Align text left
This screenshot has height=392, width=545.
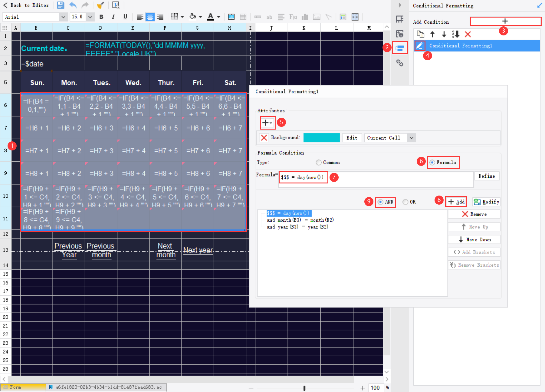click(x=140, y=17)
